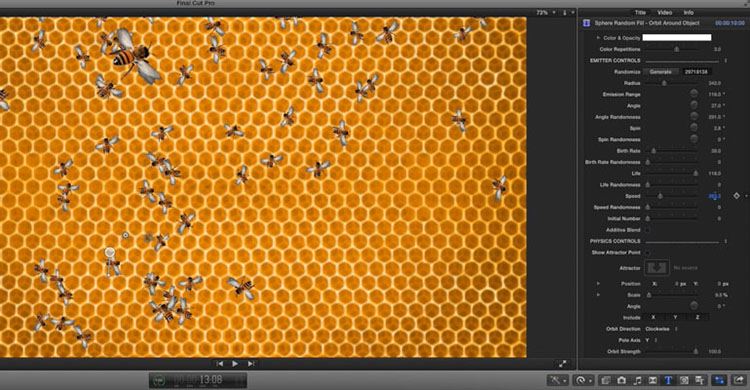Click the Attractor image well
This screenshot has width=750, height=390.
(657, 267)
